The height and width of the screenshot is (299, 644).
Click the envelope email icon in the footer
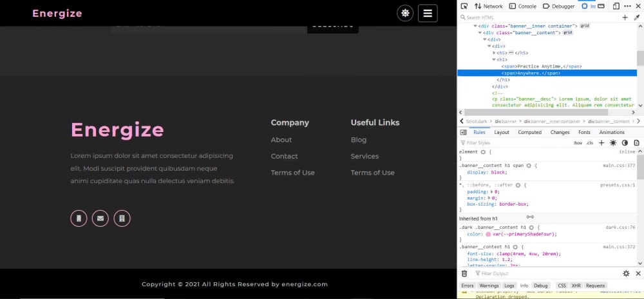pyautogui.click(x=100, y=218)
